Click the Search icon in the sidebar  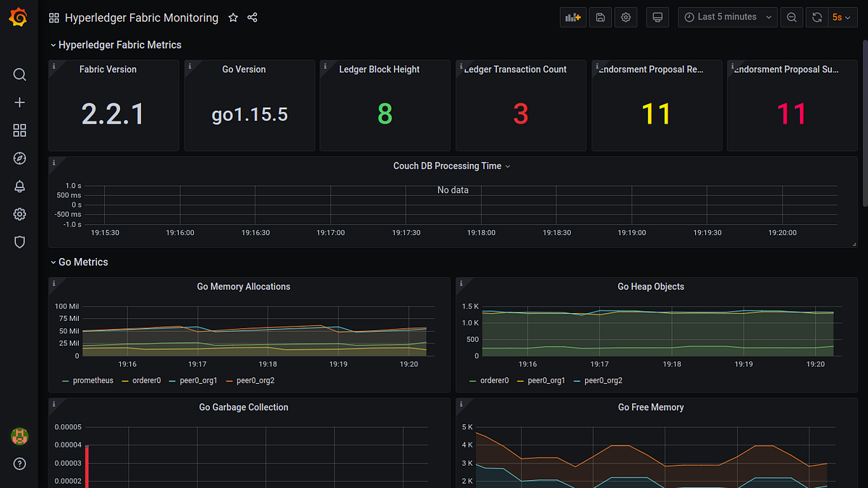(x=20, y=74)
